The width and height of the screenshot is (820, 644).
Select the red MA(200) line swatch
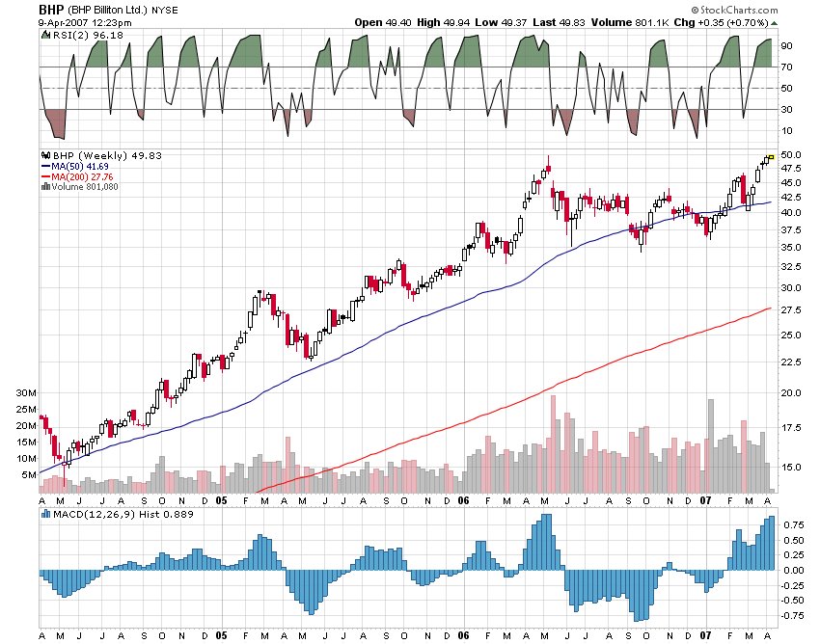point(46,176)
